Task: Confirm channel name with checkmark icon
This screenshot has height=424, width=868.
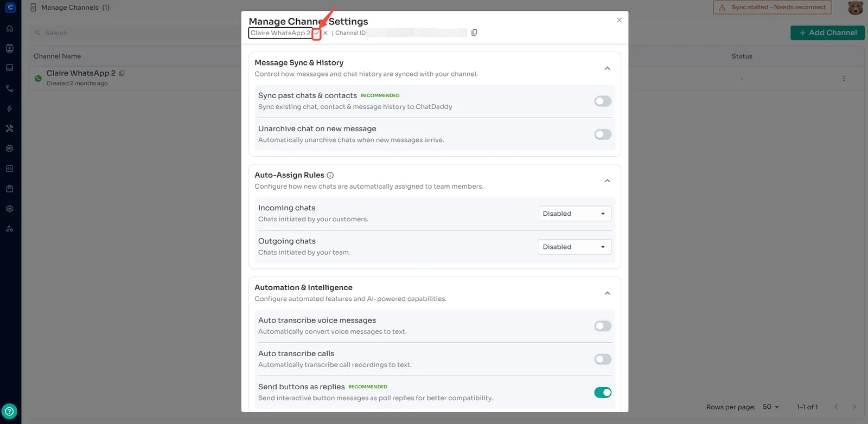Action: 317,33
